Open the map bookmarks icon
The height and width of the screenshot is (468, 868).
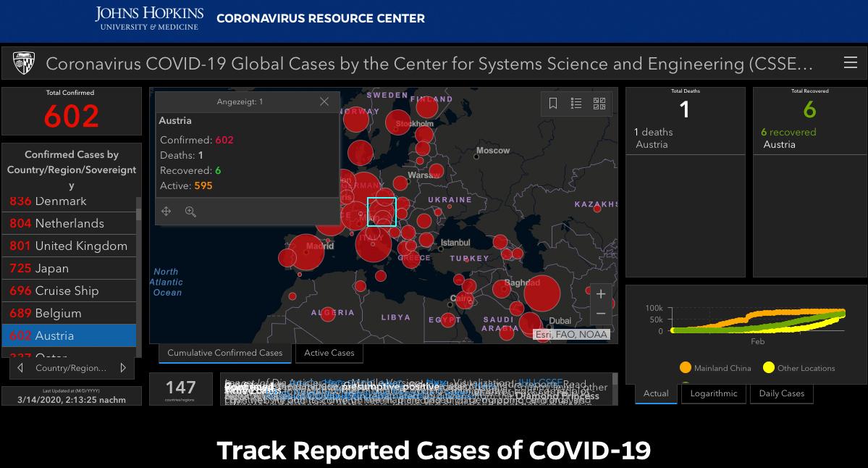click(x=553, y=104)
